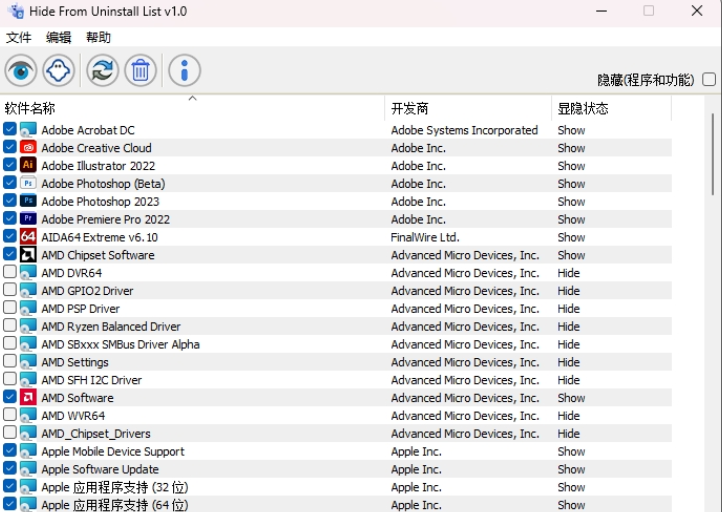Tick the AMD Settings checkbox
The width and height of the screenshot is (722, 512).
pos(10,362)
